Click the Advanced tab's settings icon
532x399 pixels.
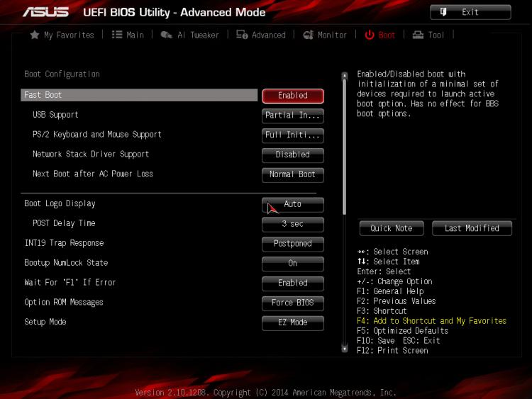[242, 35]
